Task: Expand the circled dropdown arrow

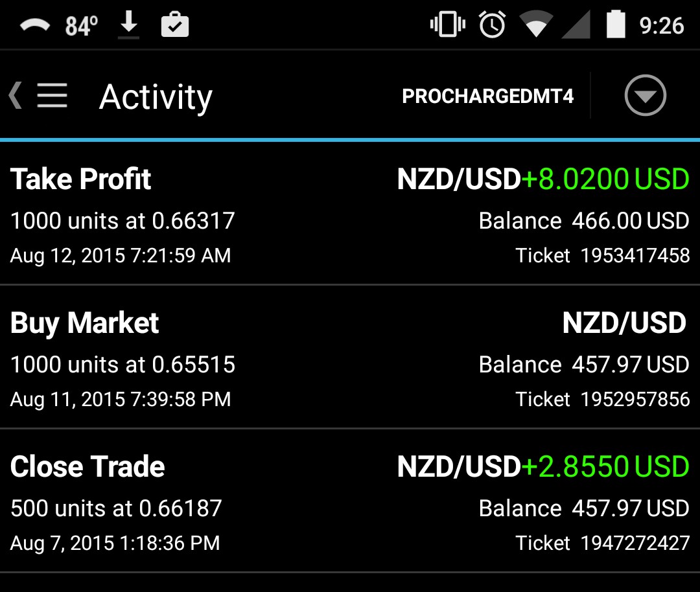Action: pyautogui.click(x=645, y=96)
